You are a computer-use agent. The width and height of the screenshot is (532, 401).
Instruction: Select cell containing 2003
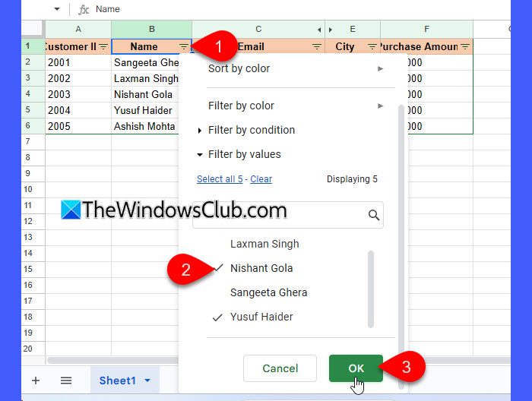tap(78, 94)
